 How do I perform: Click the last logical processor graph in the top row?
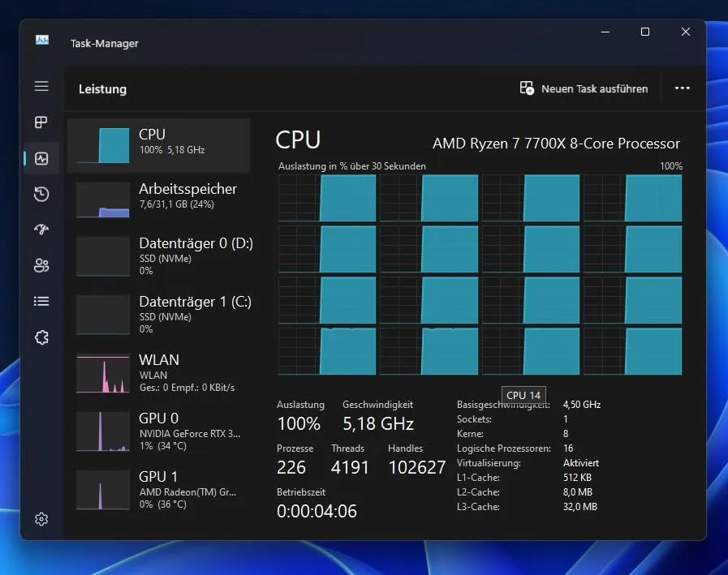633,198
